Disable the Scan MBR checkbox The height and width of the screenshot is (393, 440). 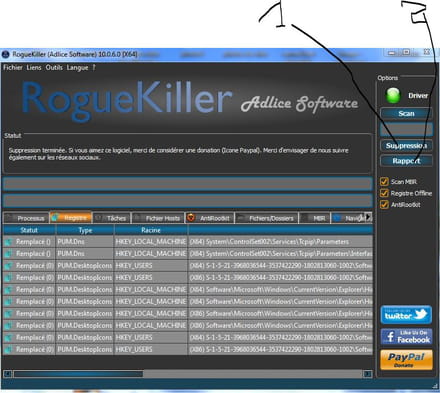coord(384,182)
